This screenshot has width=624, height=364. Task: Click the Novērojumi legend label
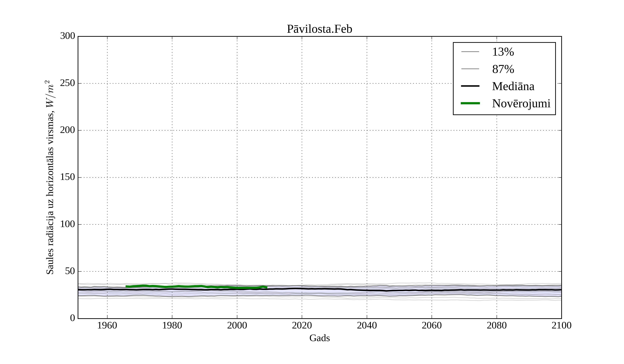(521, 103)
